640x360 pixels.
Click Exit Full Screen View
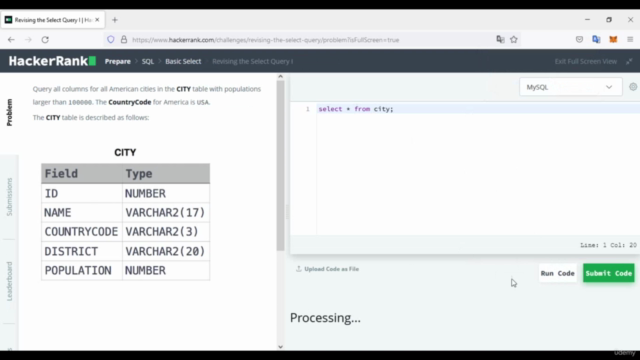tap(586, 61)
